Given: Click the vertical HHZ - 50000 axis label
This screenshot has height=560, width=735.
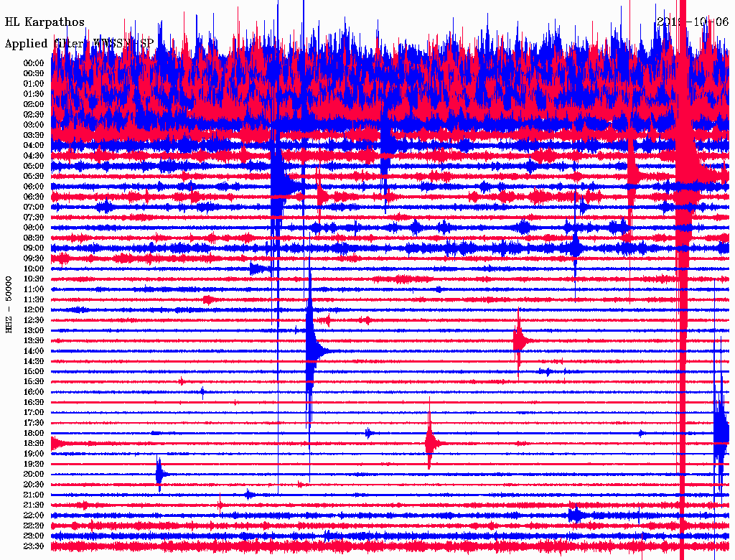Looking at the screenshot, I should click(9, 304).
